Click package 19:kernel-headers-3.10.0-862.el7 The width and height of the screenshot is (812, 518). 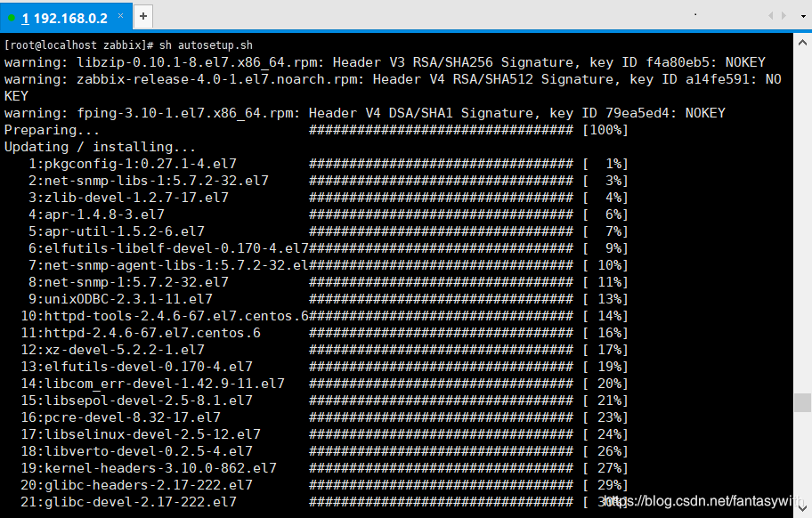tap(149, 468)
